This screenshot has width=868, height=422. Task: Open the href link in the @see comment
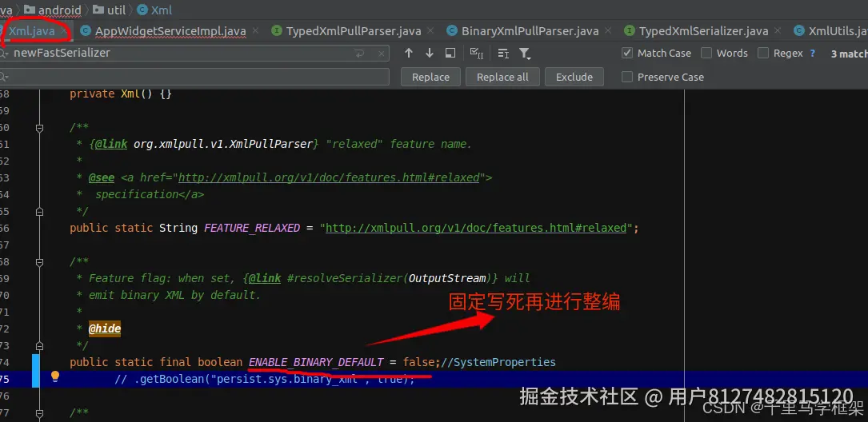[x=328, y=177]
